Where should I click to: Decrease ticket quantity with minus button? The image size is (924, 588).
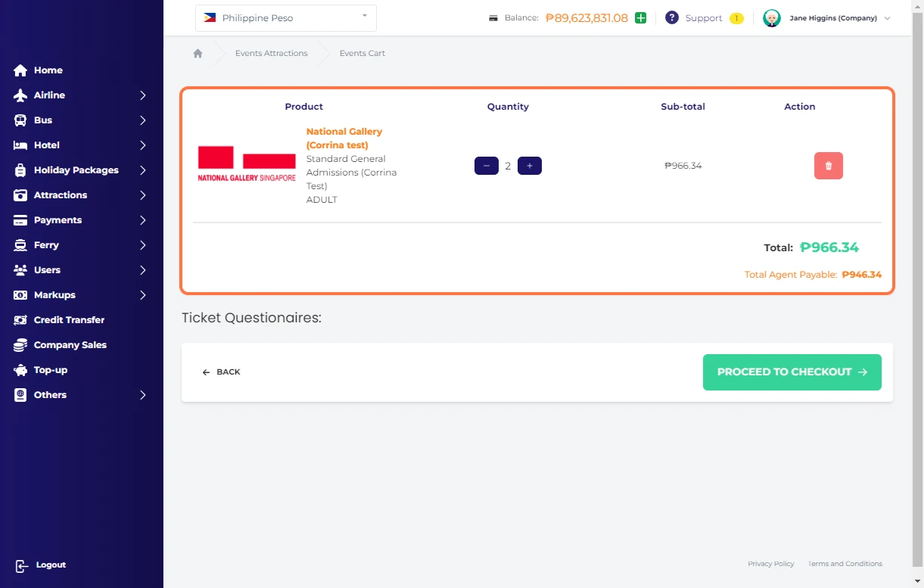point(486,166)
